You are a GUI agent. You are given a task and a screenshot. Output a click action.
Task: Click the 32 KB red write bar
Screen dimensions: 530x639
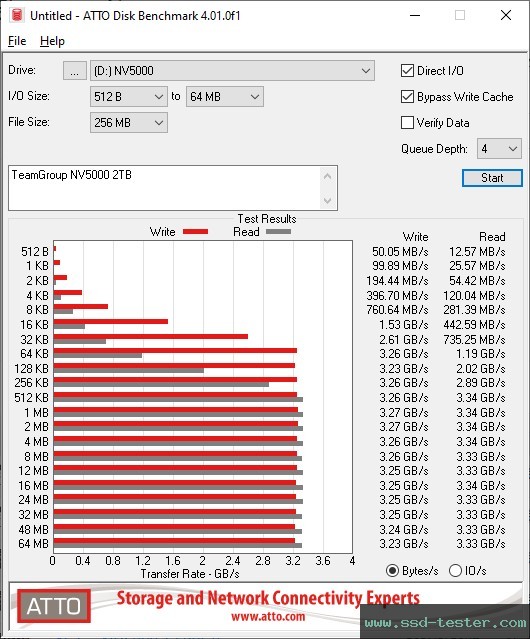[151, 337]
